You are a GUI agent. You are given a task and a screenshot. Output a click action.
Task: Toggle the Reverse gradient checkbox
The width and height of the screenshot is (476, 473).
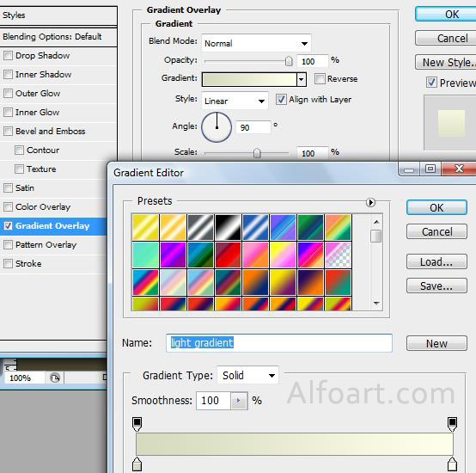320,78
